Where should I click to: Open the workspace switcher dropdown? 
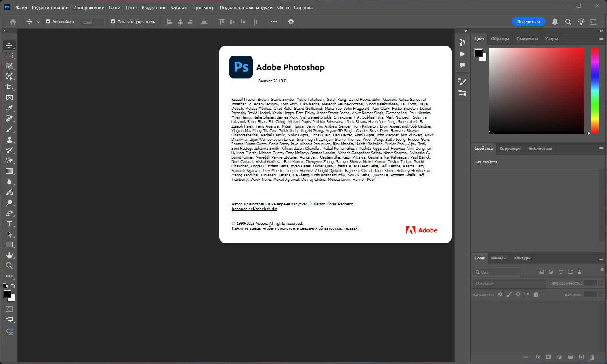pos(593,22)
